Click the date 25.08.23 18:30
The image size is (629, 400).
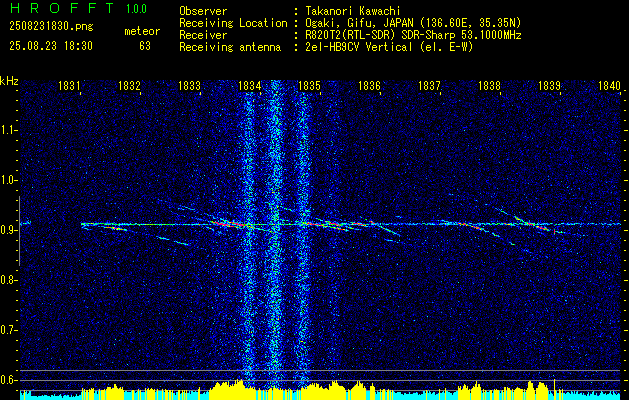pyautogui.click(x=51, y=46)
